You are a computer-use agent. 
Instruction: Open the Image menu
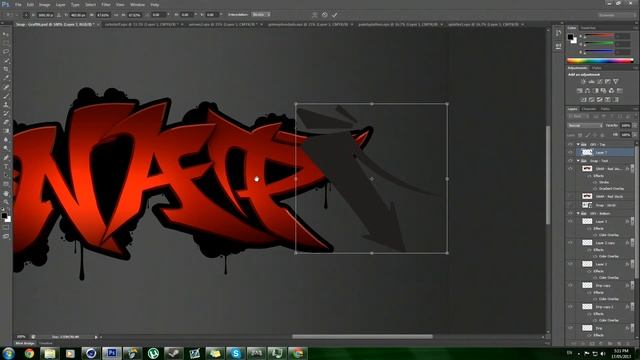pyautogui.click(x=44, y=4)
